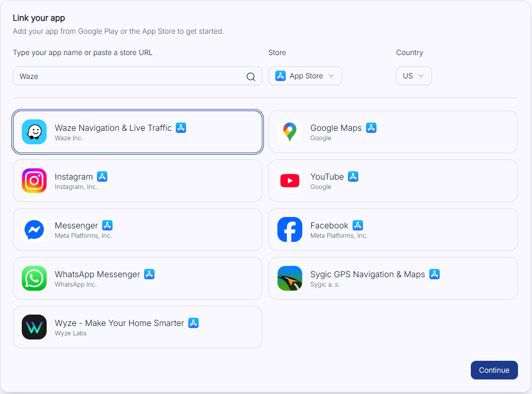Click App Store badge next to YouTube
532x394 pixels.
coord(353,176)
